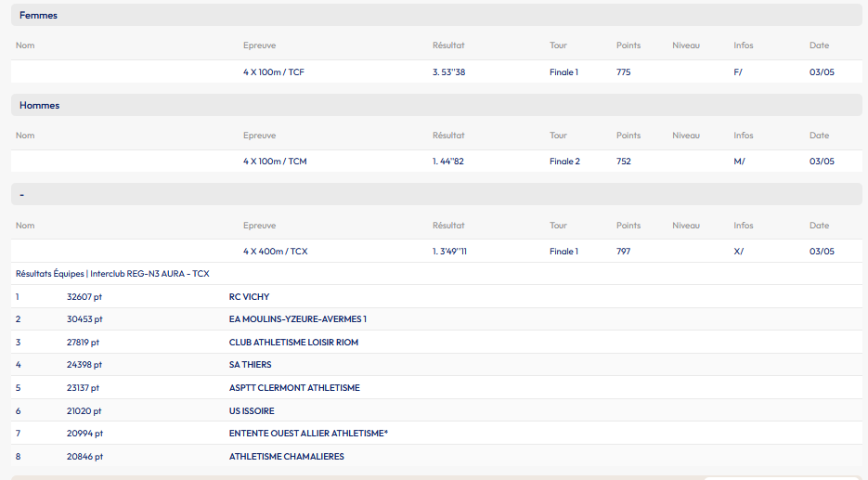Select the 4 X 400m / TCX event
This screenshot has width=868, height=480.
point(275,252)
